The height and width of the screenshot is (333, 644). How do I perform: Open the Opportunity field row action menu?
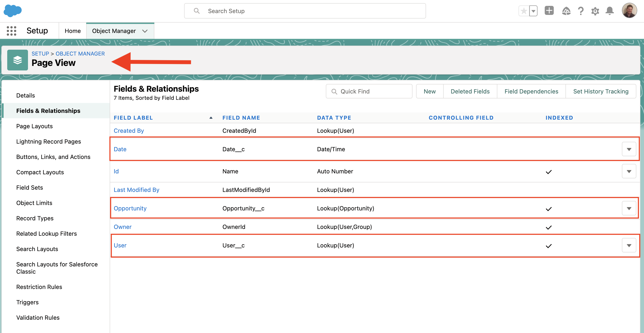click(x=629, y=208)
